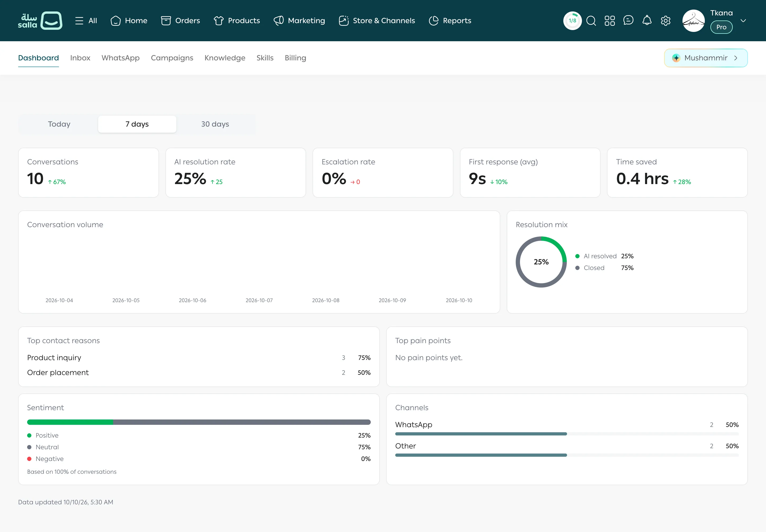The height and width of the screenshot is (532, 766).
Task: Click the Marketing megaphone icon
Action: click(278, 21)
